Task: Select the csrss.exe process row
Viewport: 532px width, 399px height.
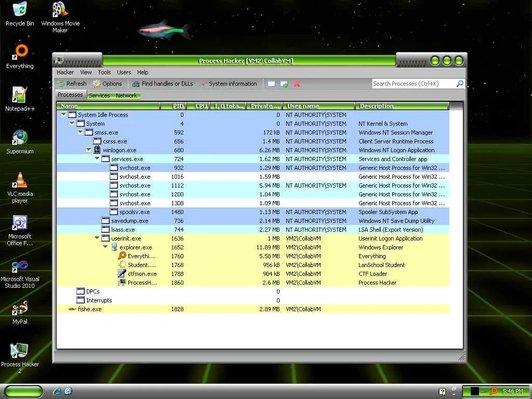Action: (253, 141)
